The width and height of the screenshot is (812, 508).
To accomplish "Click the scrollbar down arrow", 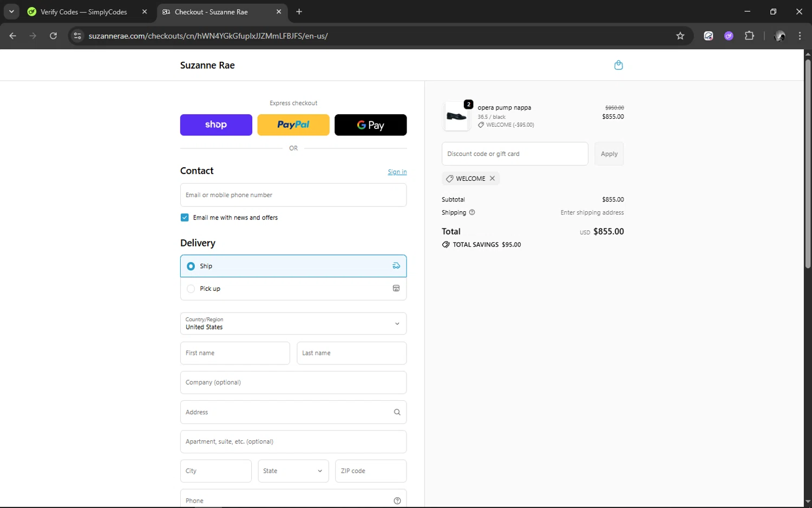I will [x=808, y=502].
